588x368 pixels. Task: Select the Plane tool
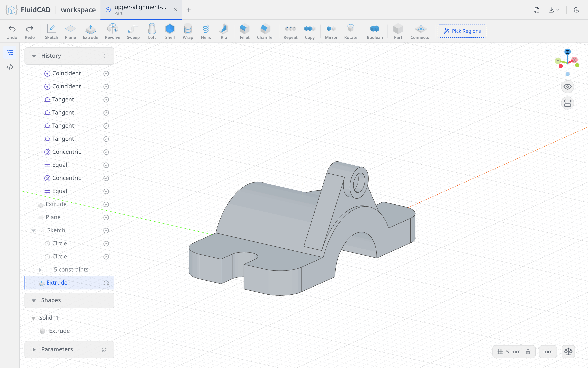pyautogui.click(x=70, y=31)
